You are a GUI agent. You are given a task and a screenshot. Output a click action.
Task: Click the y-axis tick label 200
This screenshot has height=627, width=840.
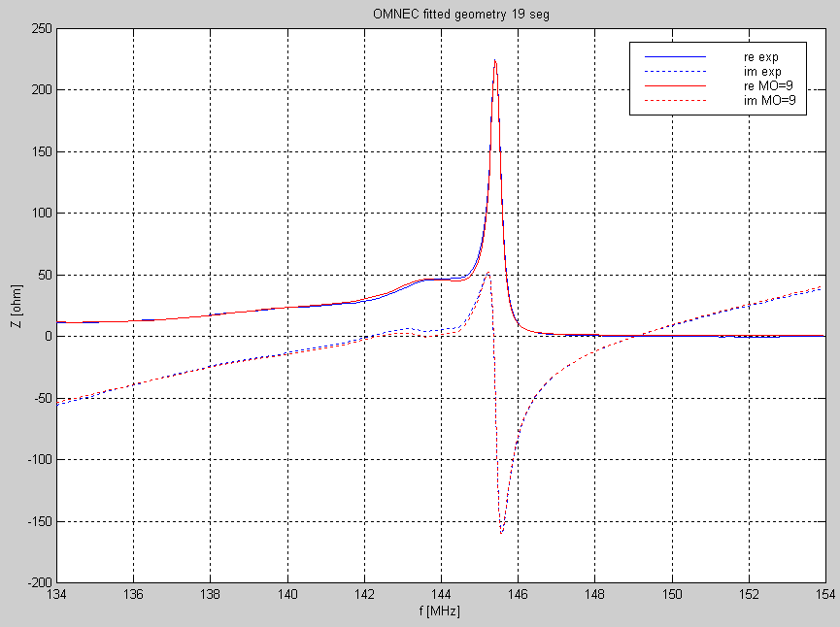click(x=42, y=90)
